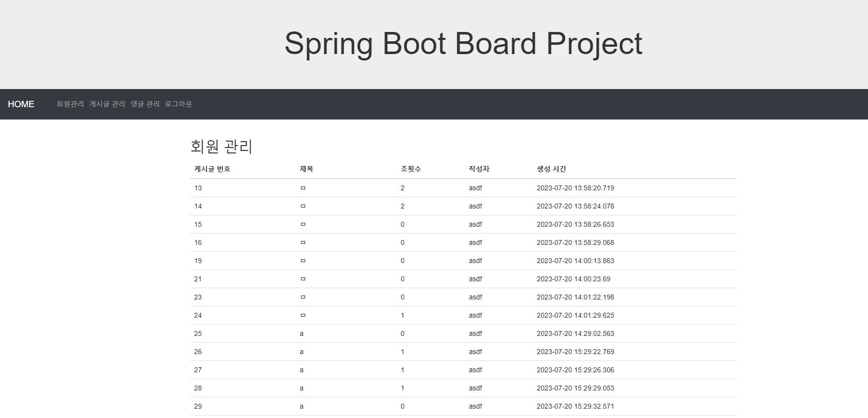Click the 생성 시간 column header

coord(552,169)
